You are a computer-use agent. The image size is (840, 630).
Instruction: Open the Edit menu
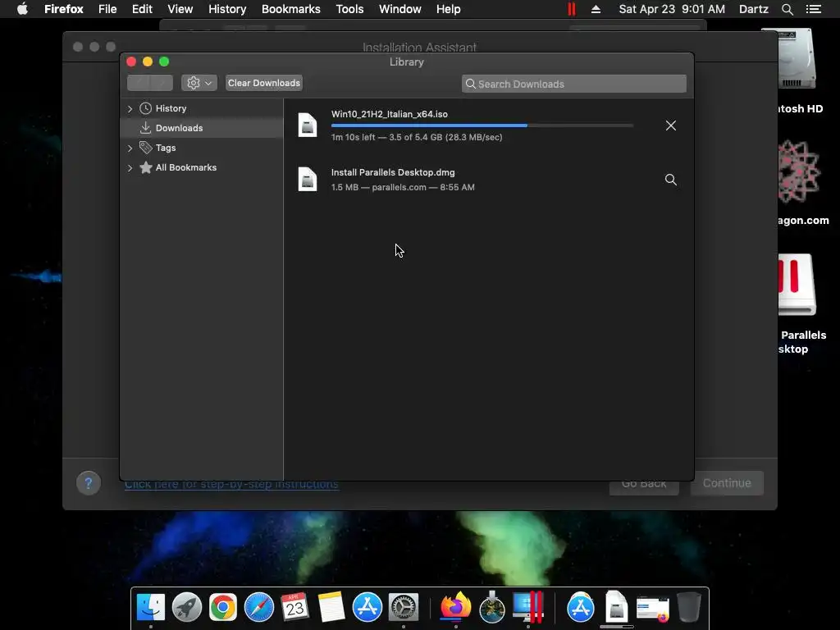(142, 9)
